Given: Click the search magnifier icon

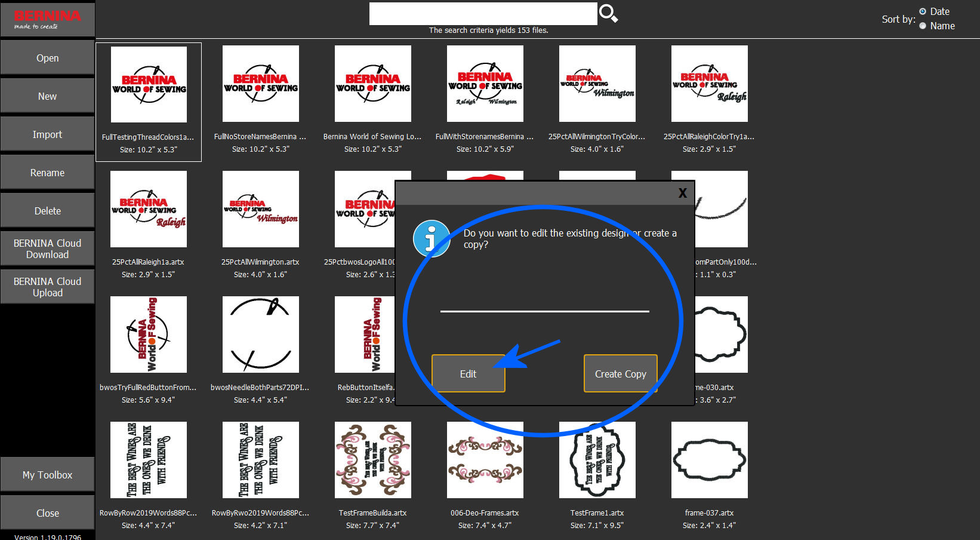Looking at the screenshot, I should [608, 13].
